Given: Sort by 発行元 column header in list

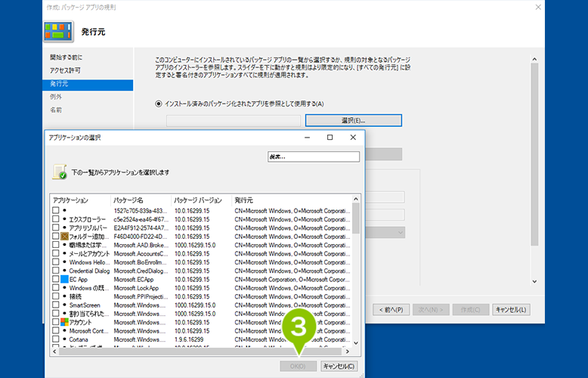Looking at the screenshot, I should point(292,200).
